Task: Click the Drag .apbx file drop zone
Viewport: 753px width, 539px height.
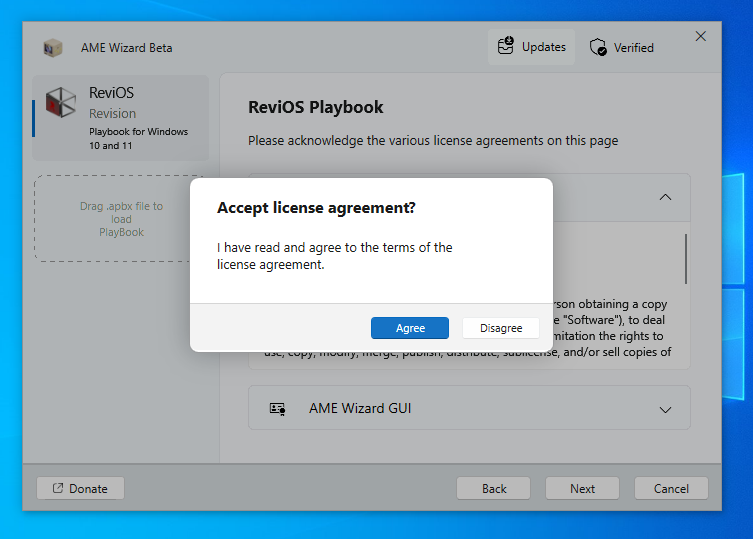Action: [x=121, y=219]
